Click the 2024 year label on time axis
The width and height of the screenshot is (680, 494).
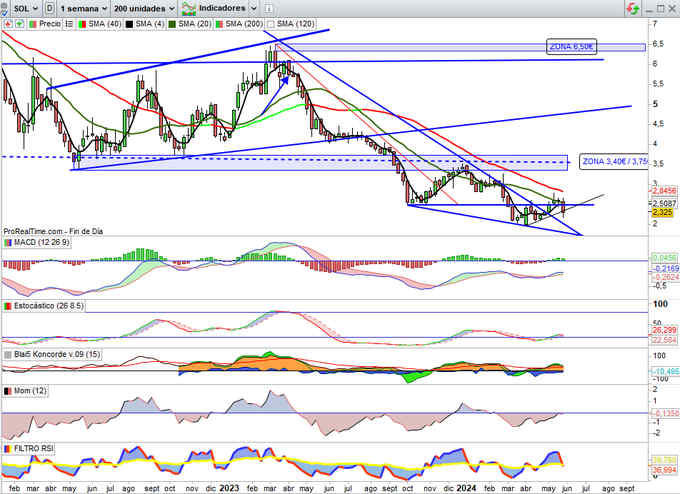[x=466, y=488]
